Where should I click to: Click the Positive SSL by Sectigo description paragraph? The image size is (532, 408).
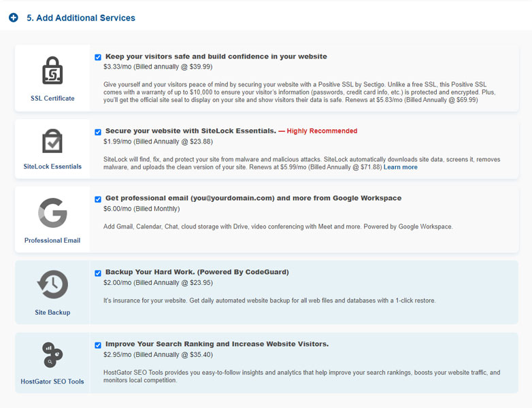299,92
